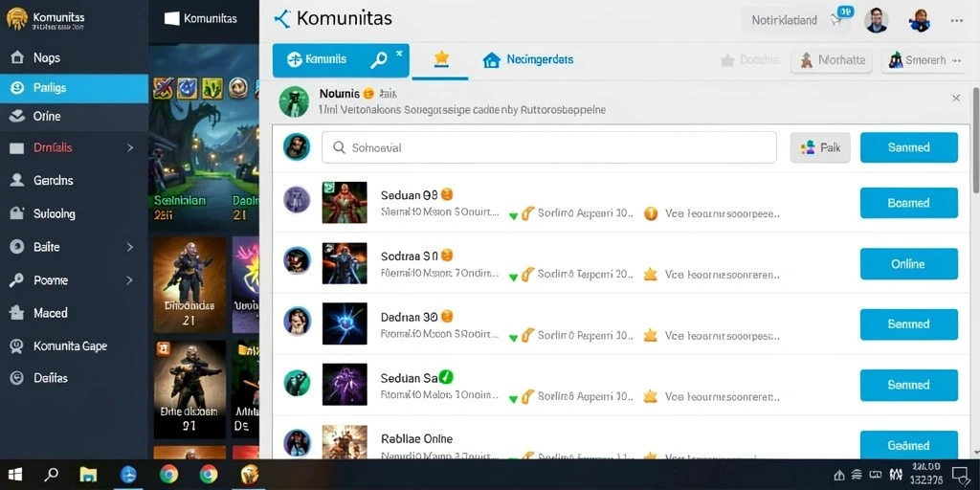Click the blue Online button

point(909,264)
